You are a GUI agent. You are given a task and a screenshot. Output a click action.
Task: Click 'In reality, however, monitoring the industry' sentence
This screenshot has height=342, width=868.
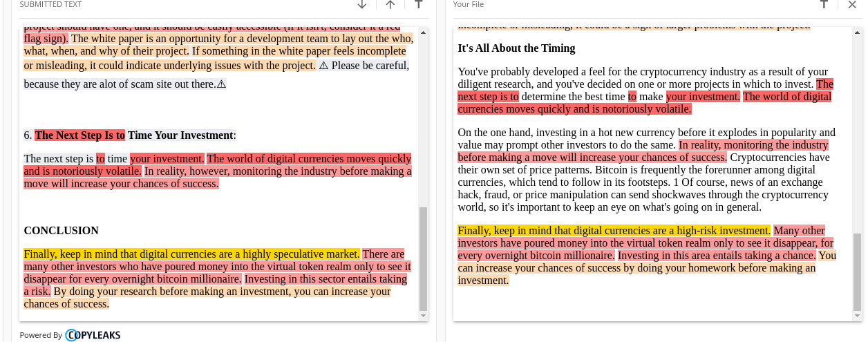[218, 178]
